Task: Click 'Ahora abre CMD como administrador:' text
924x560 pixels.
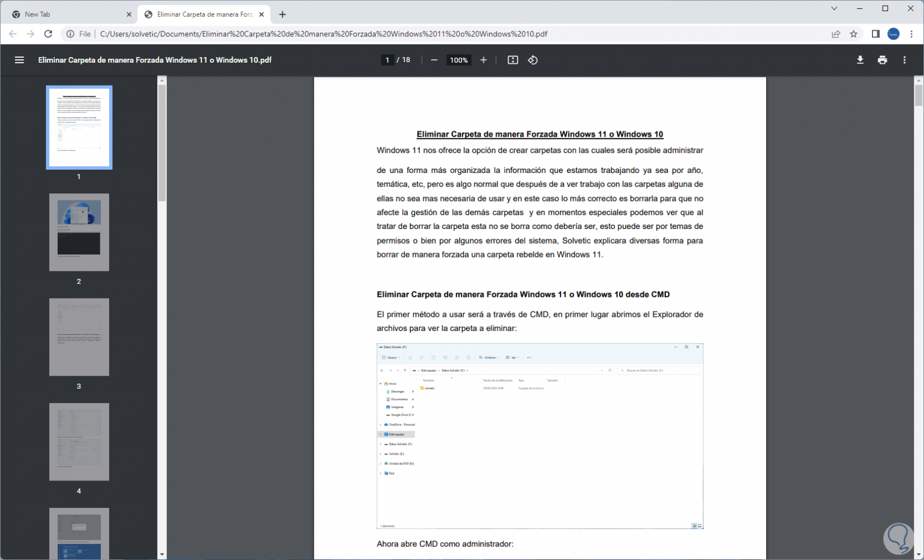Action: tap(445, 544)
